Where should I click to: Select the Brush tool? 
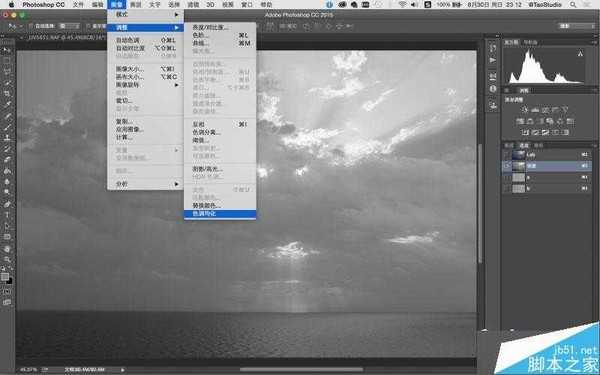click(7, 126)
